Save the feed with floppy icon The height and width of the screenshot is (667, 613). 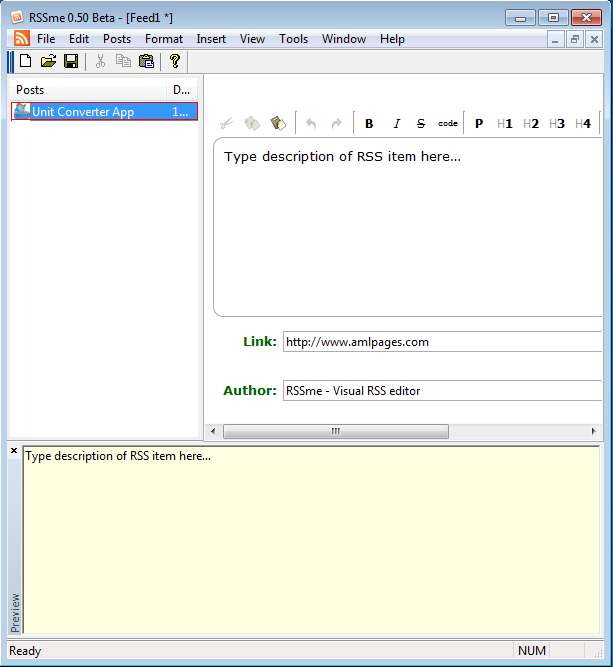[x=71, y=61]
